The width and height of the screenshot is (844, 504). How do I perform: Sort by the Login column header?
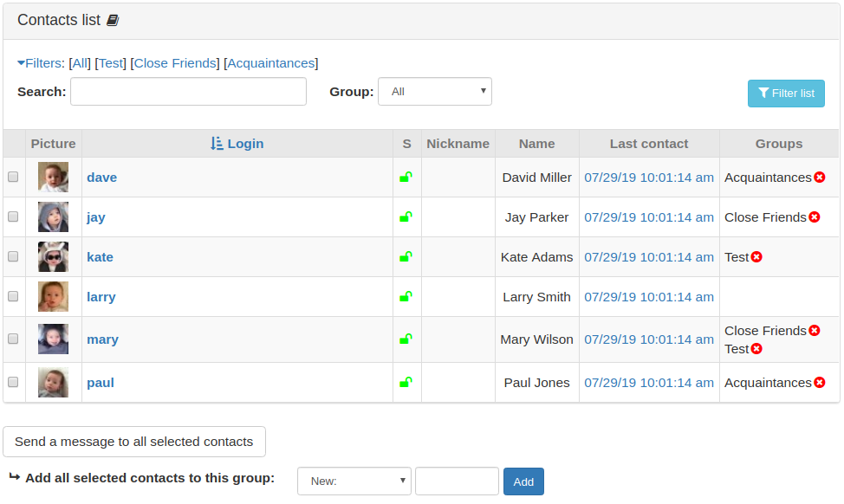tap(245, 144)
